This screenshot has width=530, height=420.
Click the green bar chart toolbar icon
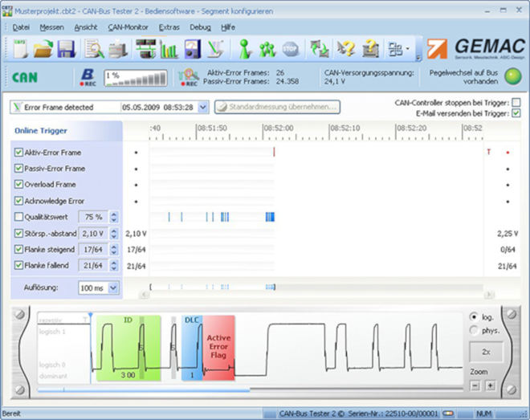(x=169, y=49)
